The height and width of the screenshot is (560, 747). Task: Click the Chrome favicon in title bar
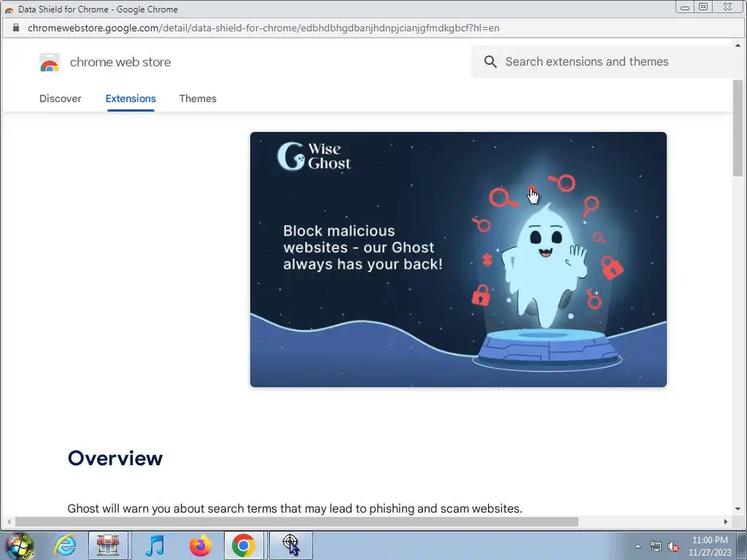pyautogui.click(x=9, y=9)
